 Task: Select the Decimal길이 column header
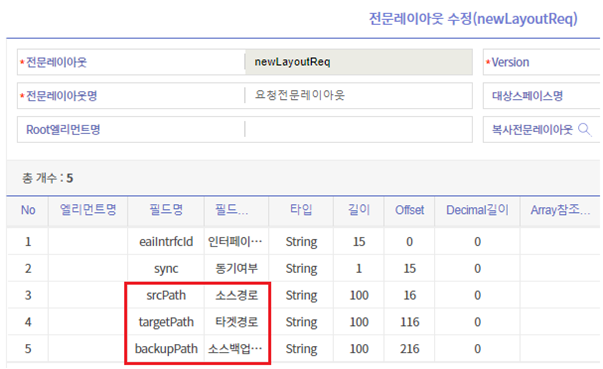tap(477, 210)
